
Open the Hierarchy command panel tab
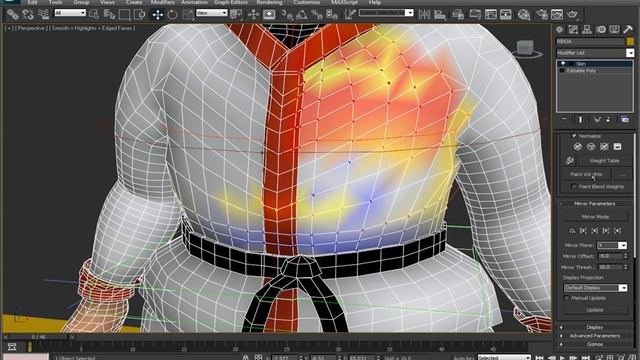click(587, 29)
